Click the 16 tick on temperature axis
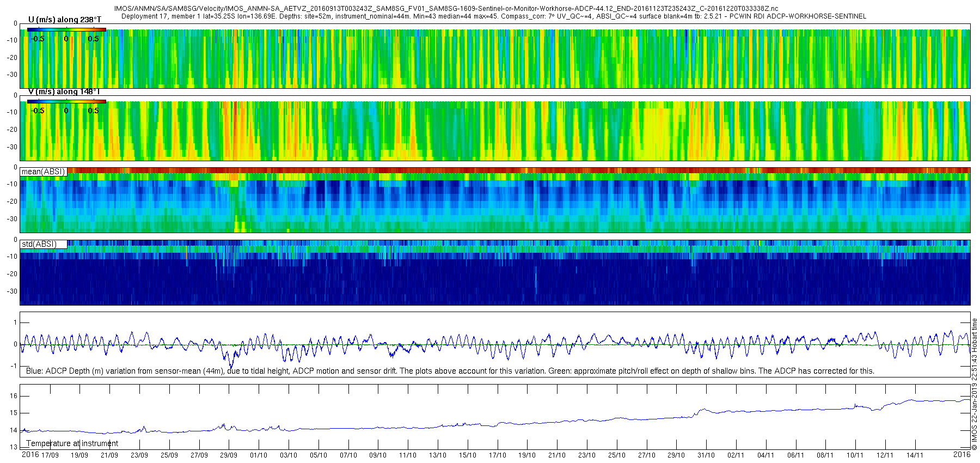The height and width of the screenshot is (463, 980). (x=14, y=396)
